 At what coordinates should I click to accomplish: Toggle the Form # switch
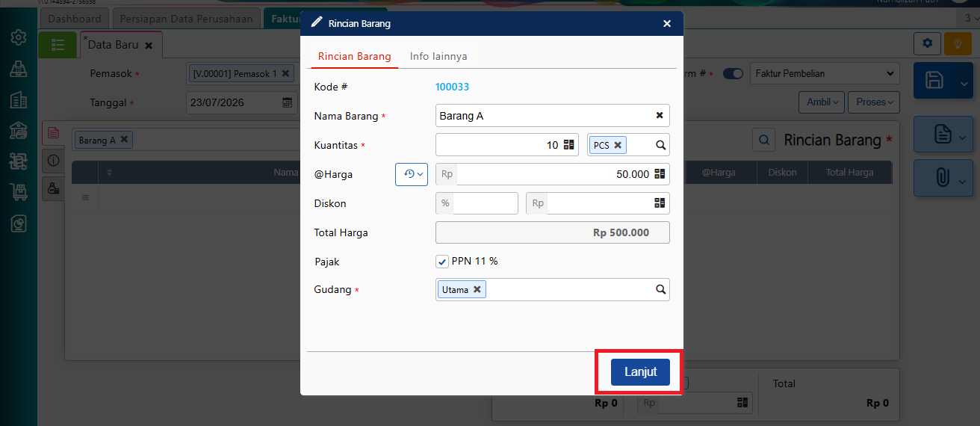733,74
